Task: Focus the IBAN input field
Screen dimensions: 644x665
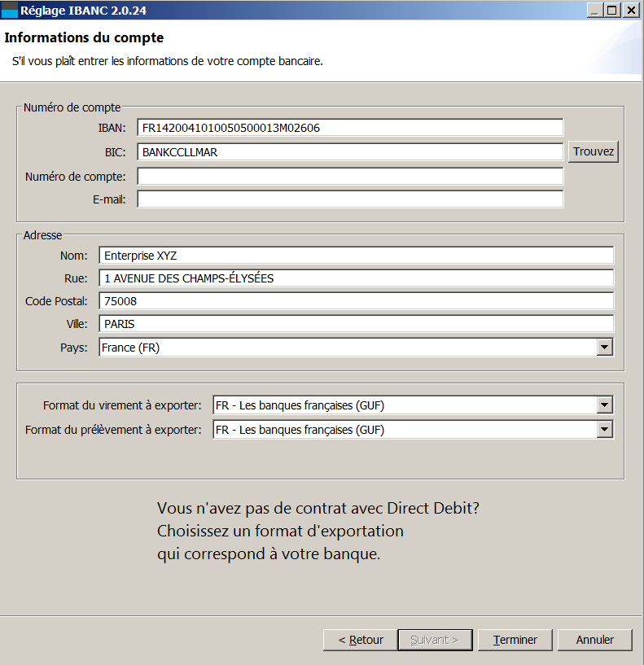Action: [350, 128]
